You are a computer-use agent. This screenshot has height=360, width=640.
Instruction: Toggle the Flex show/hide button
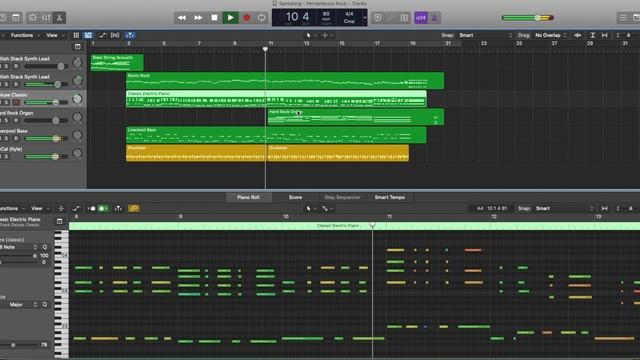pyautogui.click(x=115, y=36)
